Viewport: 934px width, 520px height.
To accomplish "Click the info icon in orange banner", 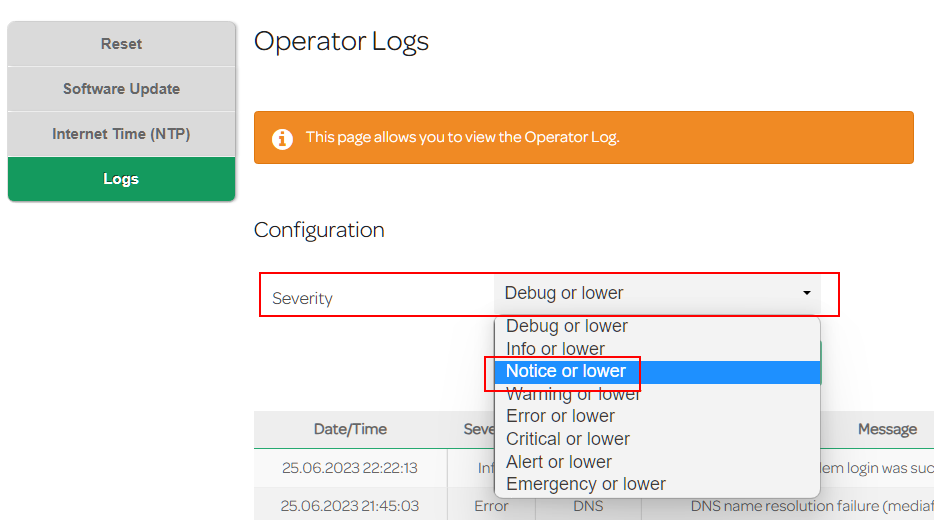I will [283, 138].
